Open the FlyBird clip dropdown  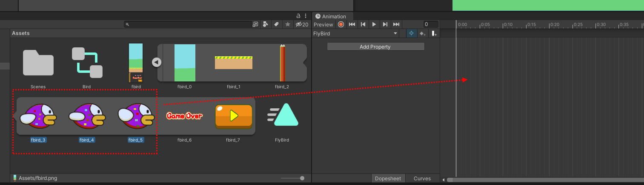(356, 33)
